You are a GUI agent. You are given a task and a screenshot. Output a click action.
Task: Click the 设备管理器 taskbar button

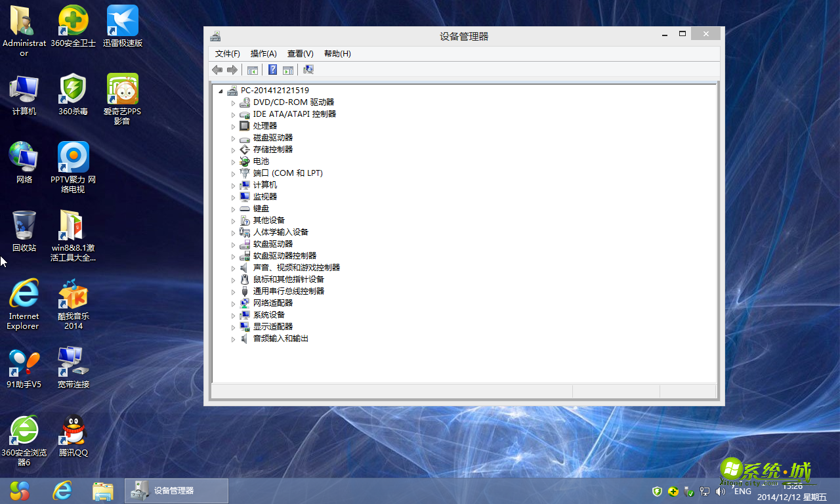[176, 490]
